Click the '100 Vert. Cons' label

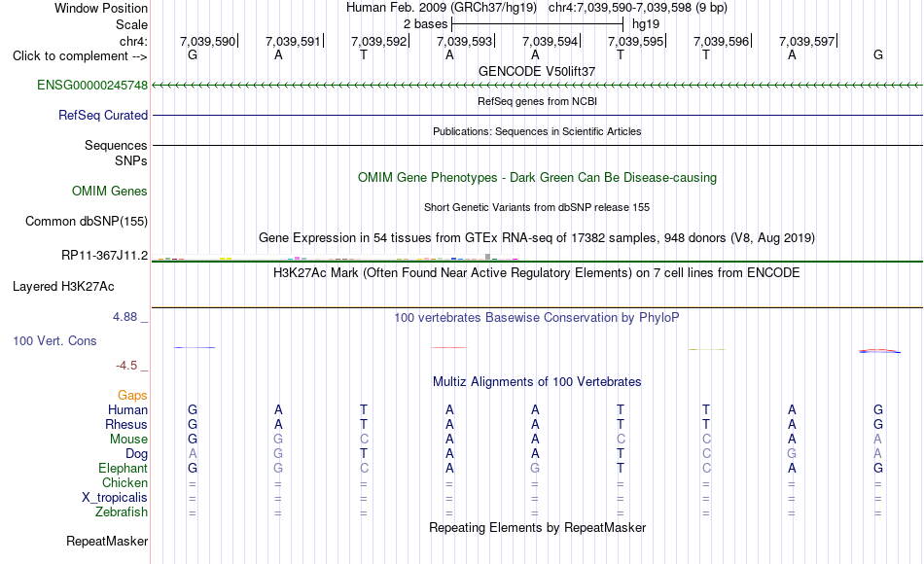click(54, 340)
